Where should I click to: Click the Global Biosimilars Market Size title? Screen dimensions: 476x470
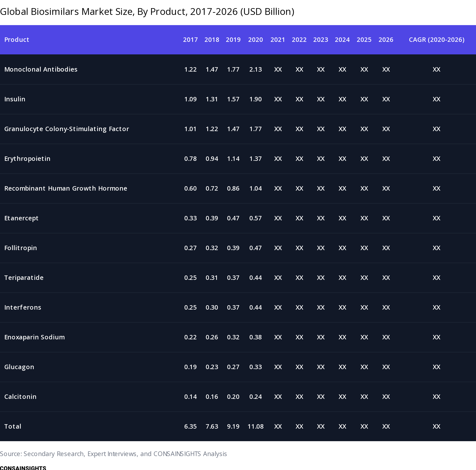[147, 12]
